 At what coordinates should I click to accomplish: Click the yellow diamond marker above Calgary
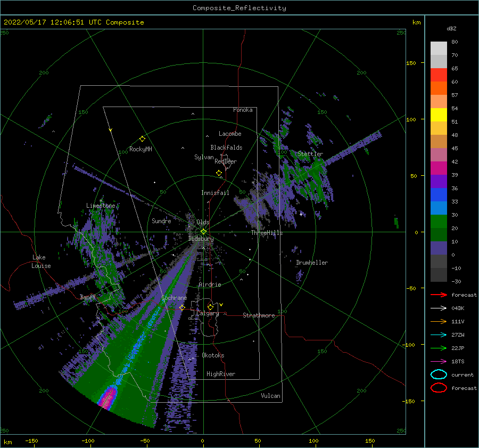(210, 307)
